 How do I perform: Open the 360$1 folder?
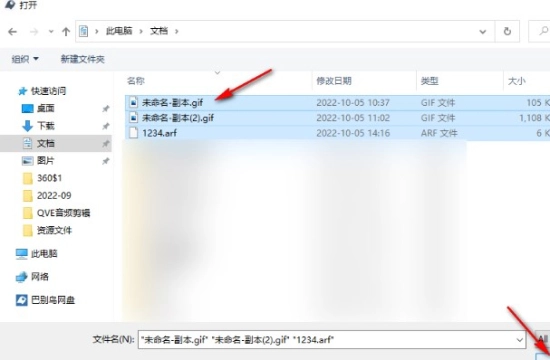coord(49,178)
